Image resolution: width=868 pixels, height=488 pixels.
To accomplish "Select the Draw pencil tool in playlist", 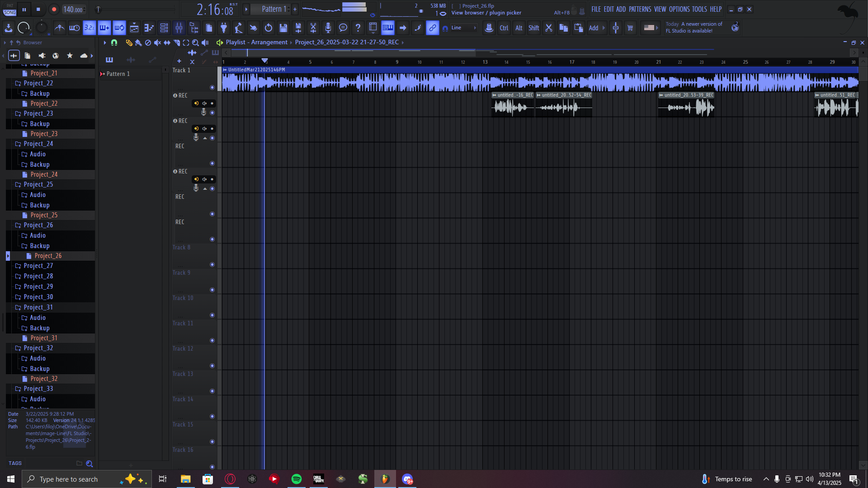I will click(x=129, y=42).
